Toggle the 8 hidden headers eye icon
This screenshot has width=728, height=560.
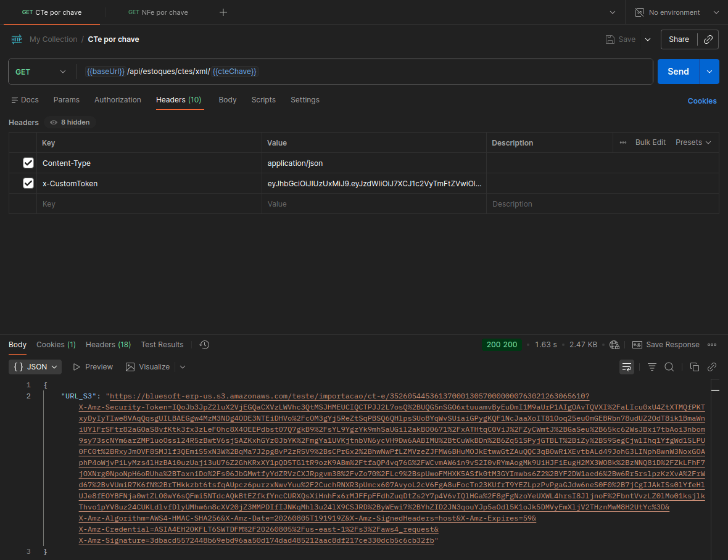(x=54, y=123)
